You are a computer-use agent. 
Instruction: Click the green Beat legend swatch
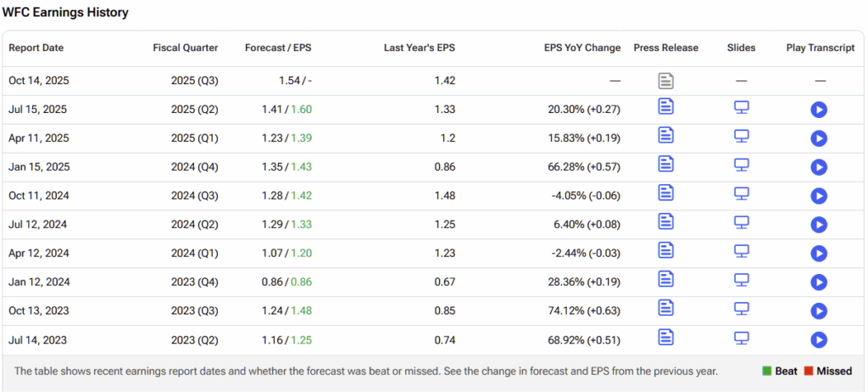(768, 371)
